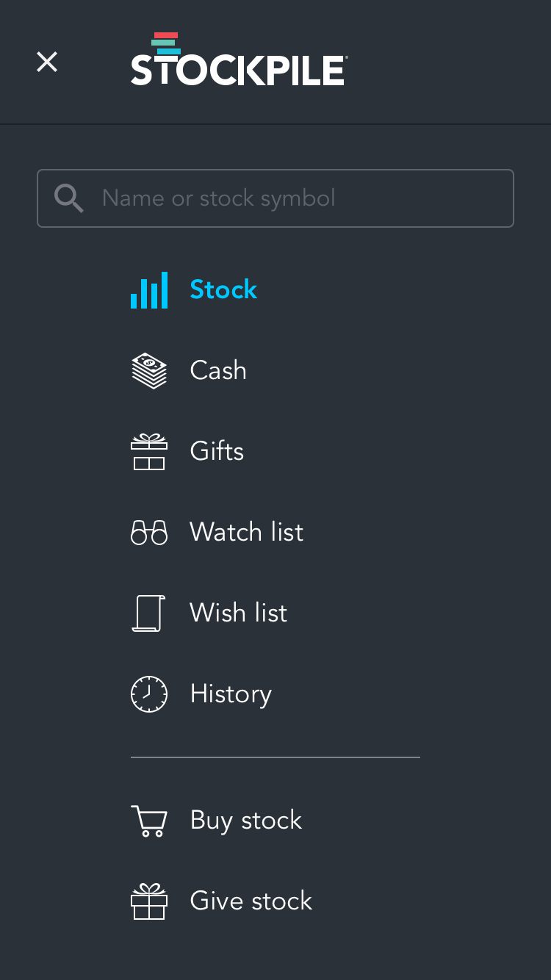Image resolution: width=551 pixels, height=980 pixels.
Task: Close the navigation menu with X
Action: [x=47, y=62]
